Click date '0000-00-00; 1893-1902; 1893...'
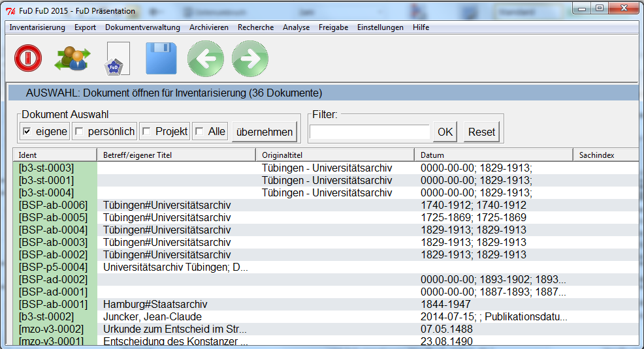Image resolution: width=644 pixels, height=349 pixels. pyautogui.click(x=493, y=280)
